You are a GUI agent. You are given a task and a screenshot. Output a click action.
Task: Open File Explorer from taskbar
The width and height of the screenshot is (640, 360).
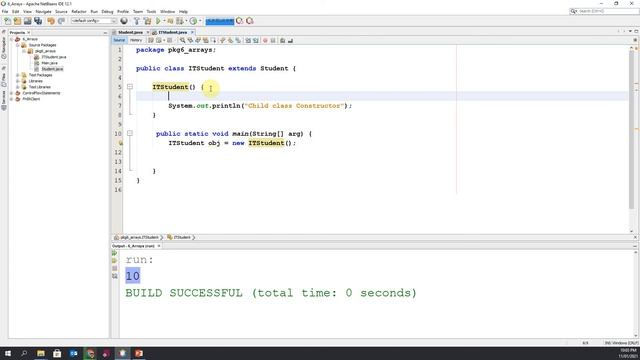pyautogui.click(x=41, y=353)
